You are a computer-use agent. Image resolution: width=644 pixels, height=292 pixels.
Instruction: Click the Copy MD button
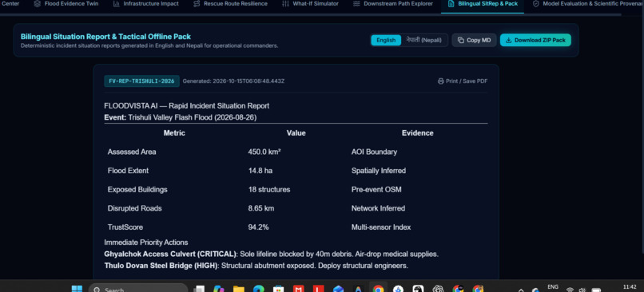click(474, 40)
